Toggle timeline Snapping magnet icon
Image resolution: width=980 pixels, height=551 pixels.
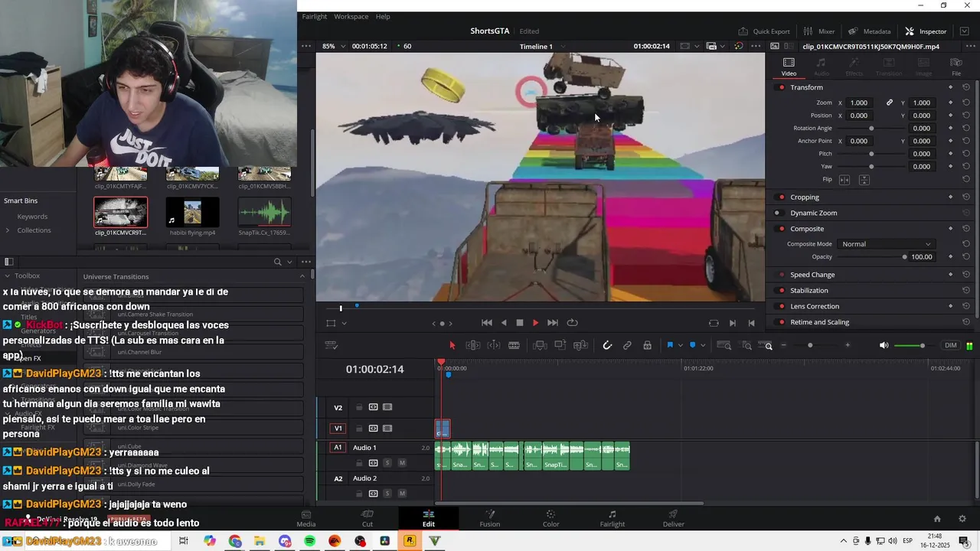coord(607,345)
